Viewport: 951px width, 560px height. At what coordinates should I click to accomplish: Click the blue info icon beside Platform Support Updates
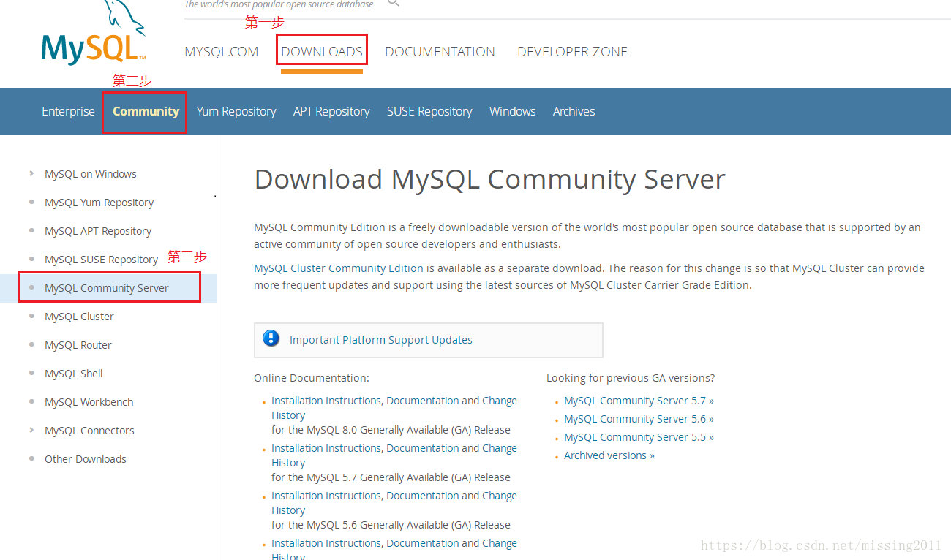(x=271, y=339)
